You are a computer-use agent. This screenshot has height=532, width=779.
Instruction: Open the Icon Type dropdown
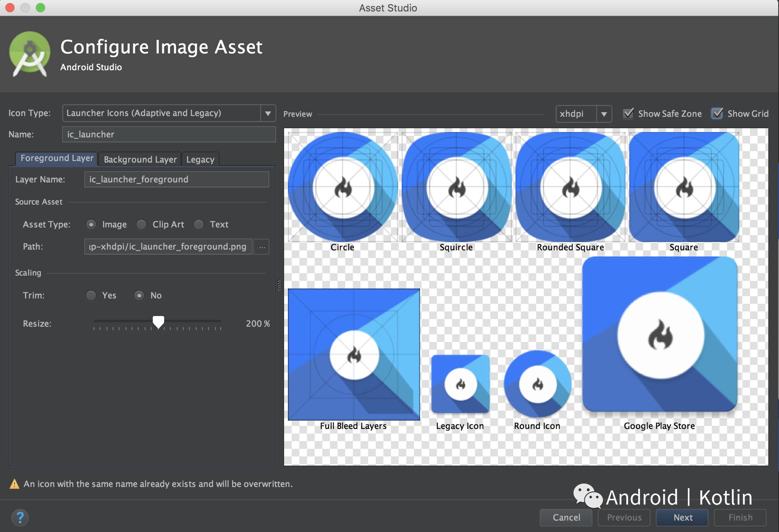click(268, 113)
